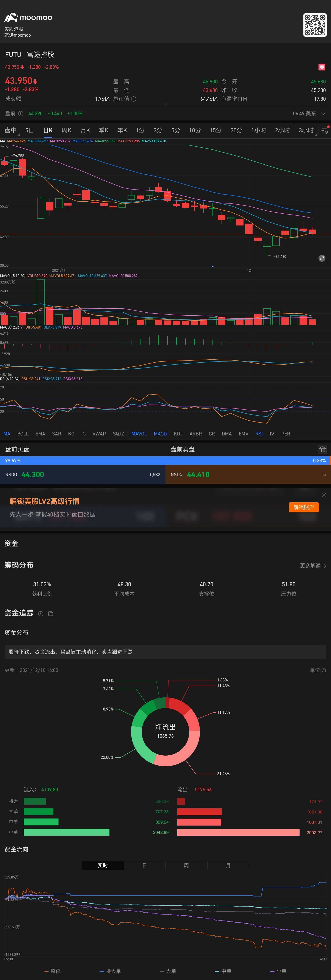Image resolution: width=331 pixels, height=980 pixels.
Task: Switch to the 周K chart tab
Action: (x=67, y=130)
